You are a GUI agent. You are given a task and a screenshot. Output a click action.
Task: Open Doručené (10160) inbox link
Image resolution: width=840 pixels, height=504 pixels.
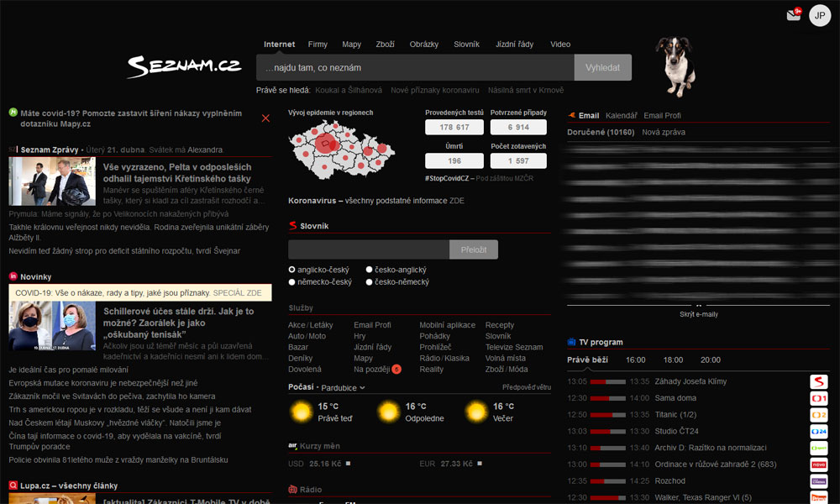click(x=601, y=132)
